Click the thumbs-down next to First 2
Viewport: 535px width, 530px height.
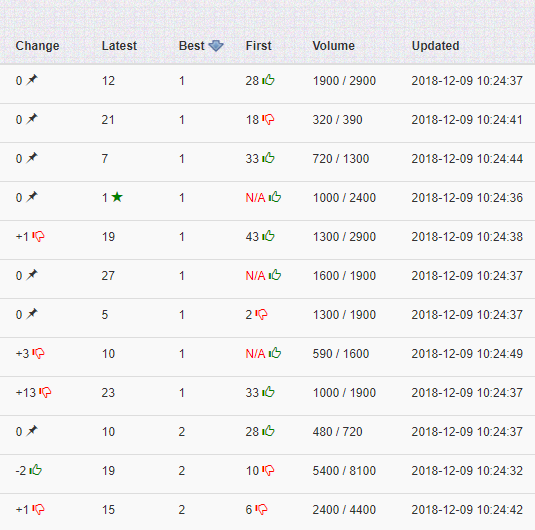pos(261,314)
